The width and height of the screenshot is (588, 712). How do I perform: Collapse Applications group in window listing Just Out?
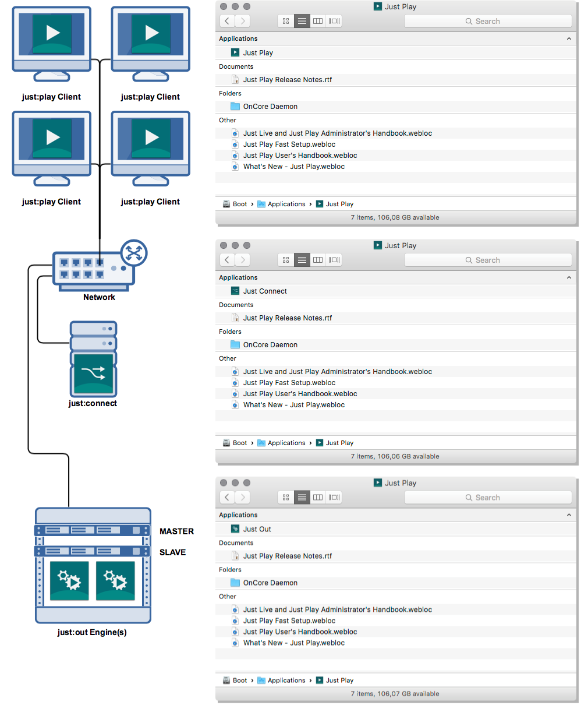click(569, 515)
